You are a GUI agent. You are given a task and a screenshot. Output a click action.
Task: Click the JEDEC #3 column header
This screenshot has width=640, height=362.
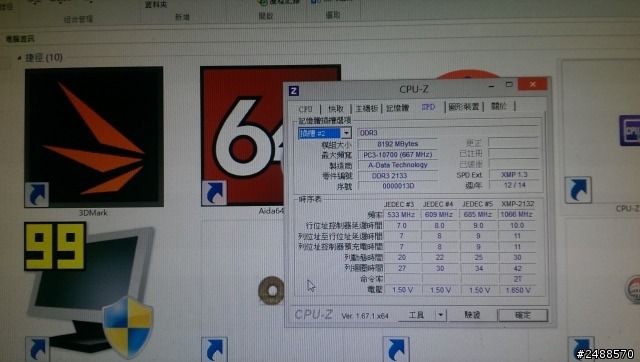[x=399, y=204]
